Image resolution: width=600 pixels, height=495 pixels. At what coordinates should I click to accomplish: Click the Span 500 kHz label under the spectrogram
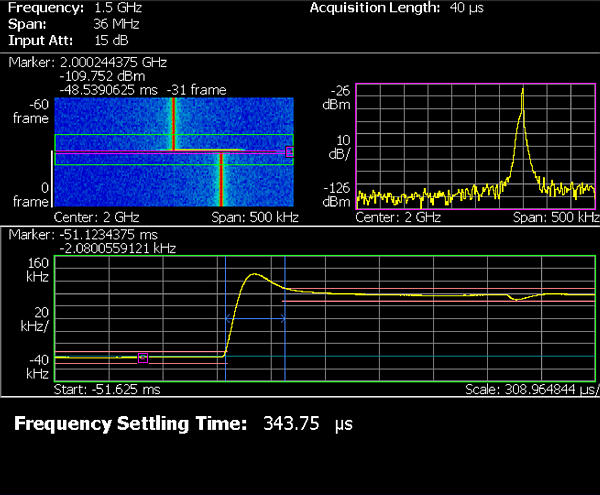[252, 215]
